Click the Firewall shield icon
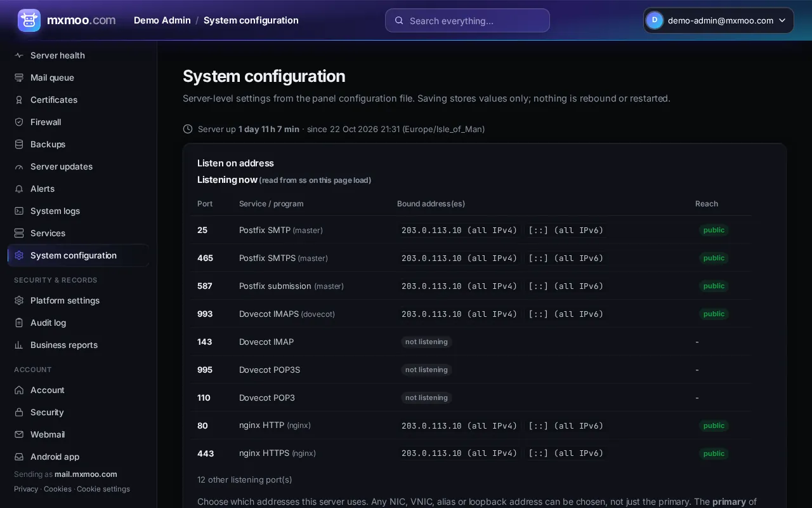 pos(19,122)
